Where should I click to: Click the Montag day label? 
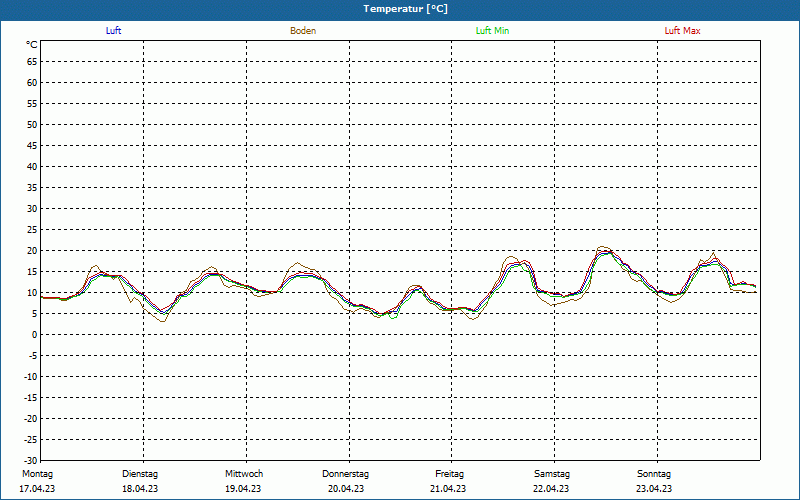tap(37, 474)
